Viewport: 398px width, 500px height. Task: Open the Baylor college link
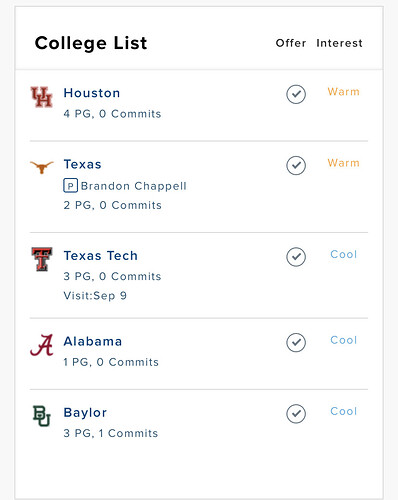(85, 413)
